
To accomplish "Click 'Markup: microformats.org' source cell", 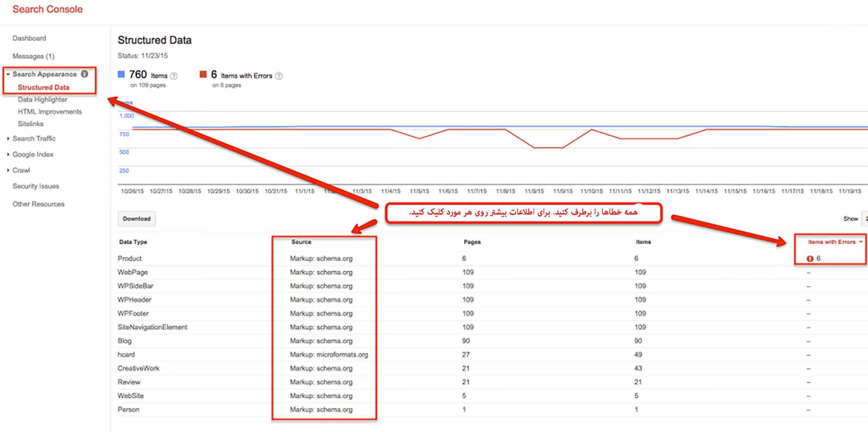I will (329, 355).
